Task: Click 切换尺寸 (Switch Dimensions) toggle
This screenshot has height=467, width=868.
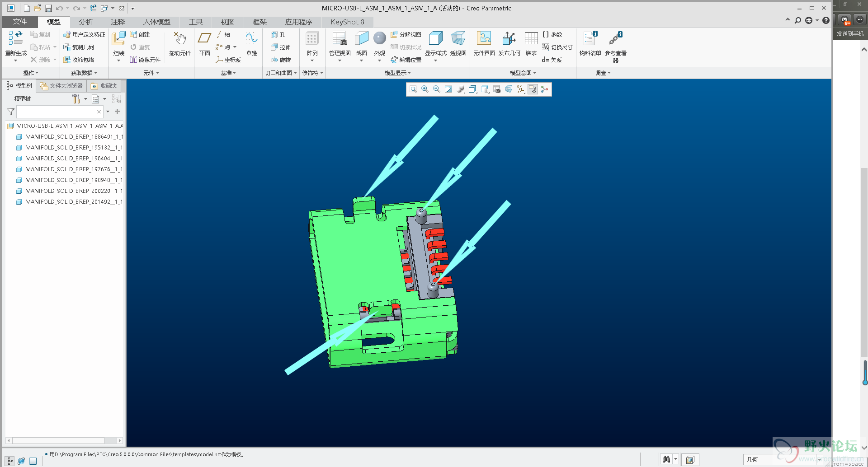Action: 557,47
